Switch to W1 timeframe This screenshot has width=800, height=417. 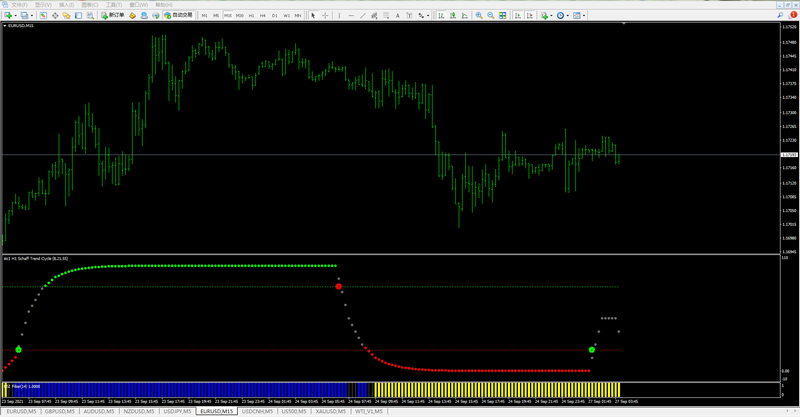[x=286, y=16]
